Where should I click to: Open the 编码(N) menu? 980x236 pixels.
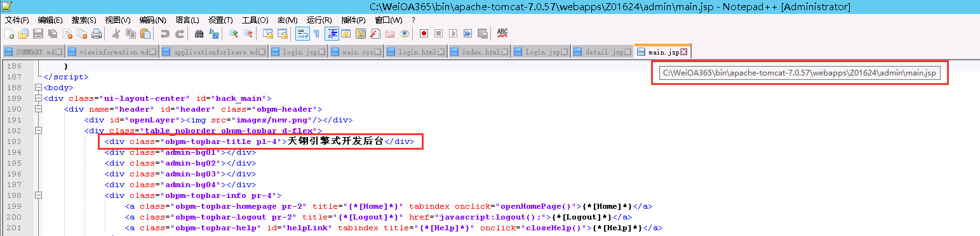tap(152, 20)
